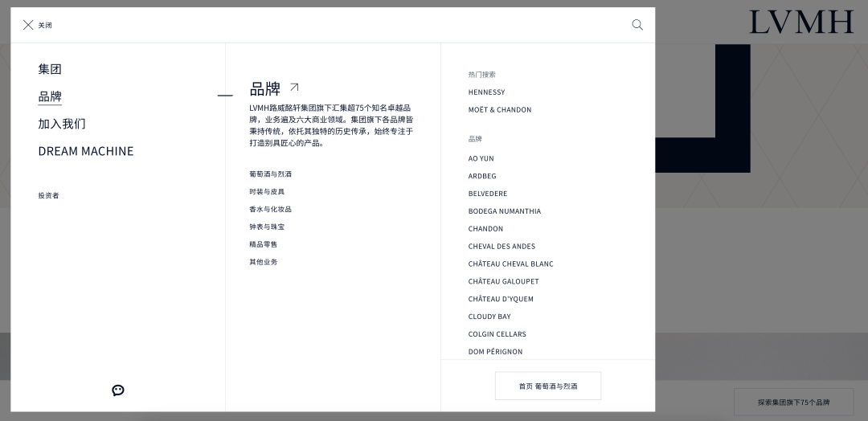
Task: Choose the 精品零售 category
Action: 264,244
